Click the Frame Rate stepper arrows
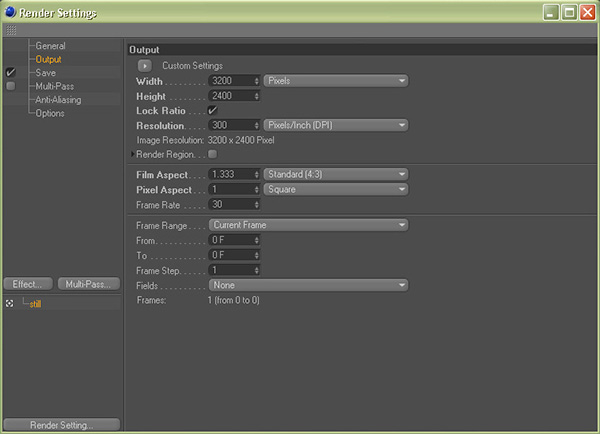Screen dimensions: 600x434 tap(258, 202)
